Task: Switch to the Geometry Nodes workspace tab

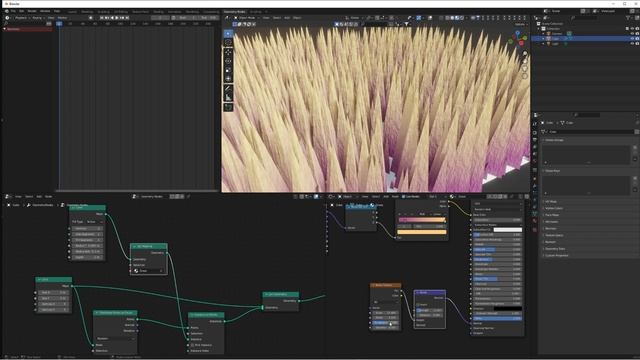Action: (x=234, y=12)
